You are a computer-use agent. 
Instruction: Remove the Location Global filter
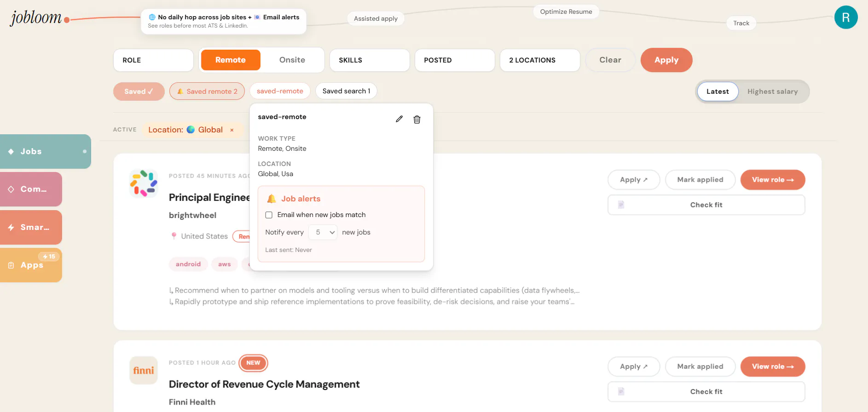pos(232,130)
